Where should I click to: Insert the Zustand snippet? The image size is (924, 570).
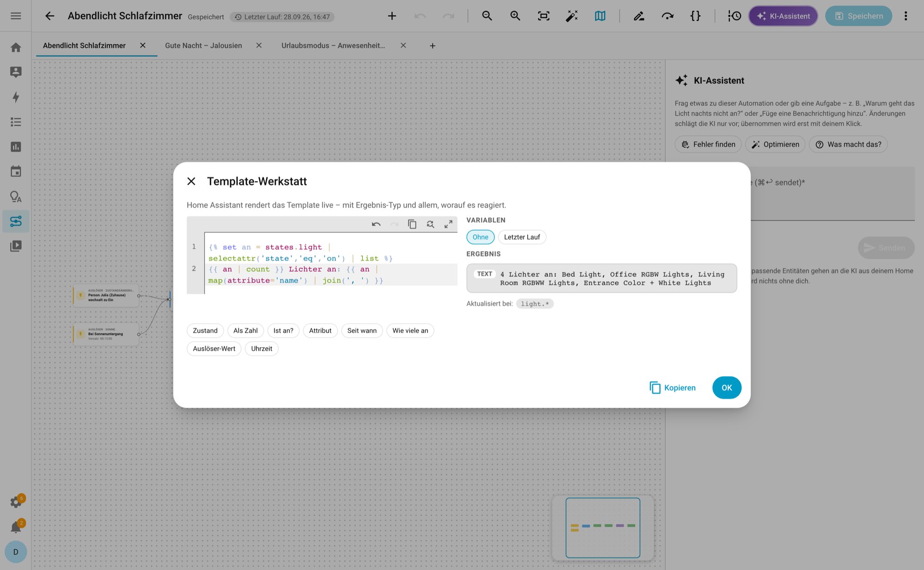point(205,331)
